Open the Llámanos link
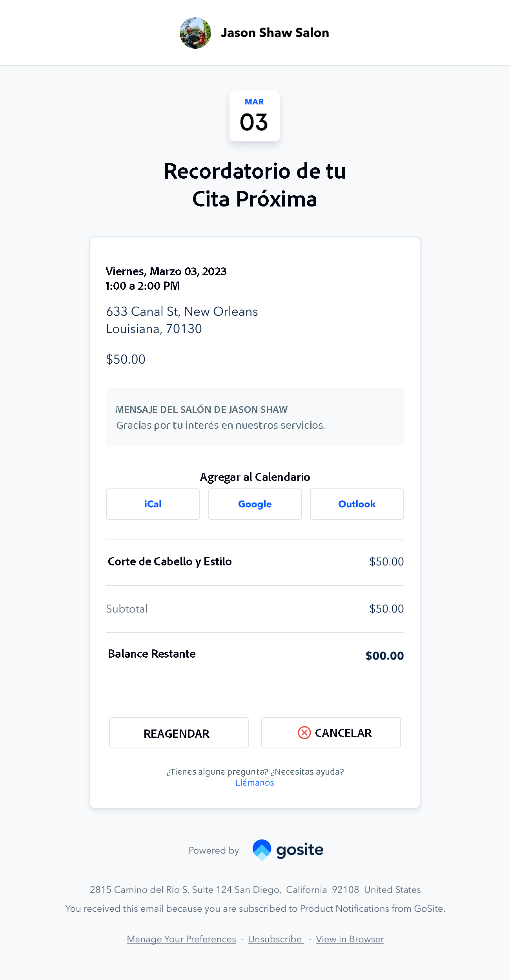Screen dimensions: 510x980 tap(255, 783)
